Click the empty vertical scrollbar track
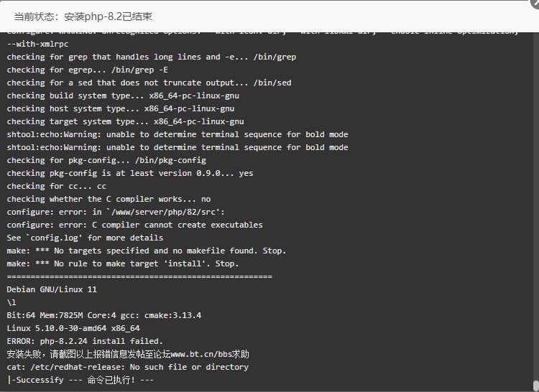539x392 pixels. [x=536, y=206]
